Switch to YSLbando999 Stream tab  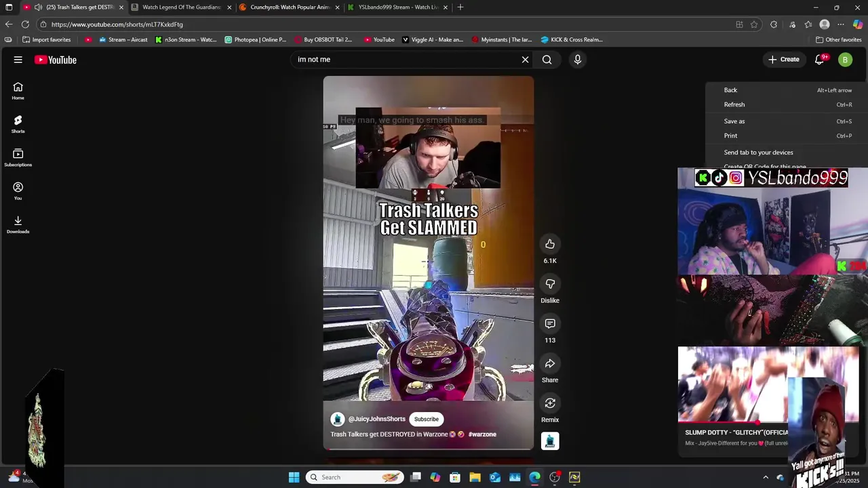tap(397, 7)
